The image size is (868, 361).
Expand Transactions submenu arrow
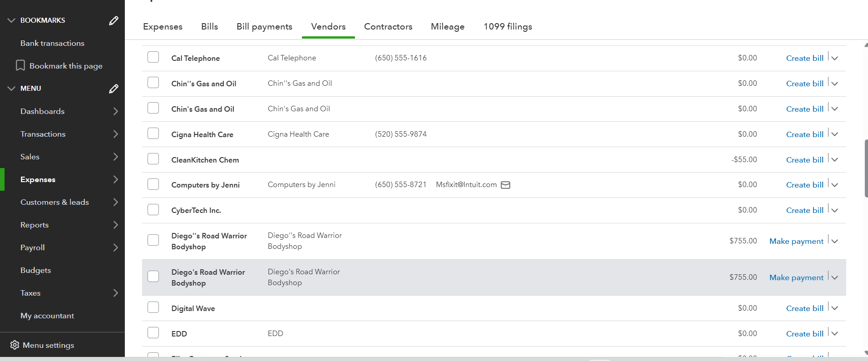coord(115,134)
